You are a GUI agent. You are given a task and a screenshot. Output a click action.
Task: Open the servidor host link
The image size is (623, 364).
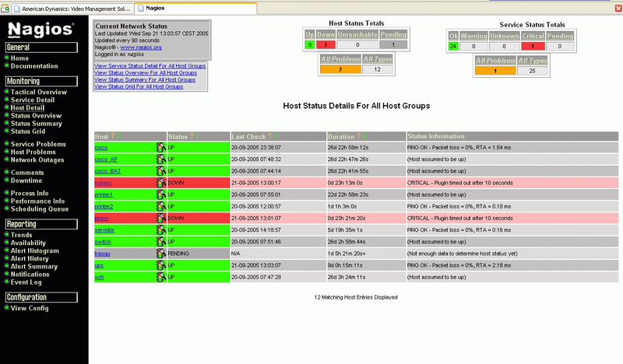[104, 229]
